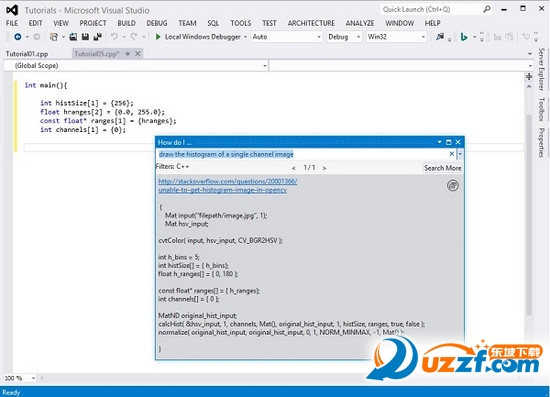
Task: Open the HELP menu
Action: pyautogui.click(x=432, y=23)
